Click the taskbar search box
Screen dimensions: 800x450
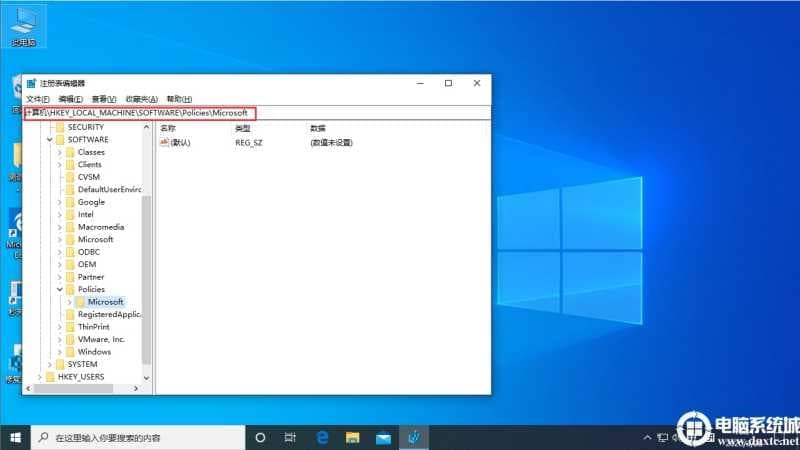pos(138,438)
